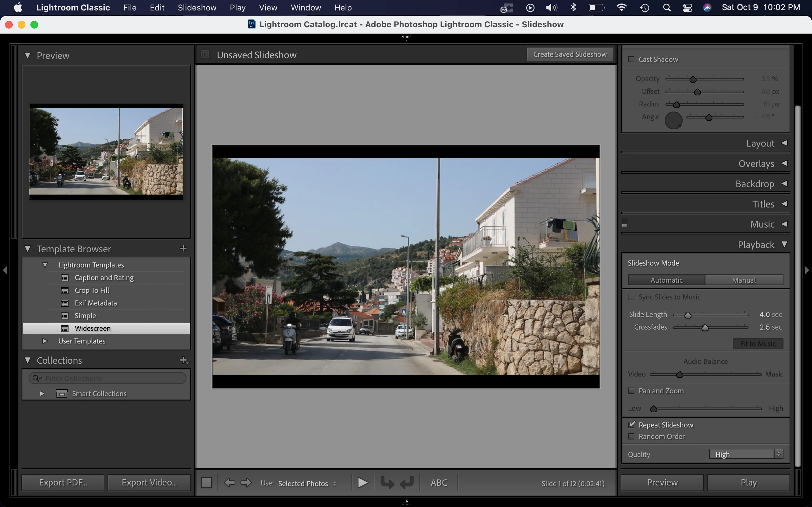Click the Export Video button

tap(149, 483)
